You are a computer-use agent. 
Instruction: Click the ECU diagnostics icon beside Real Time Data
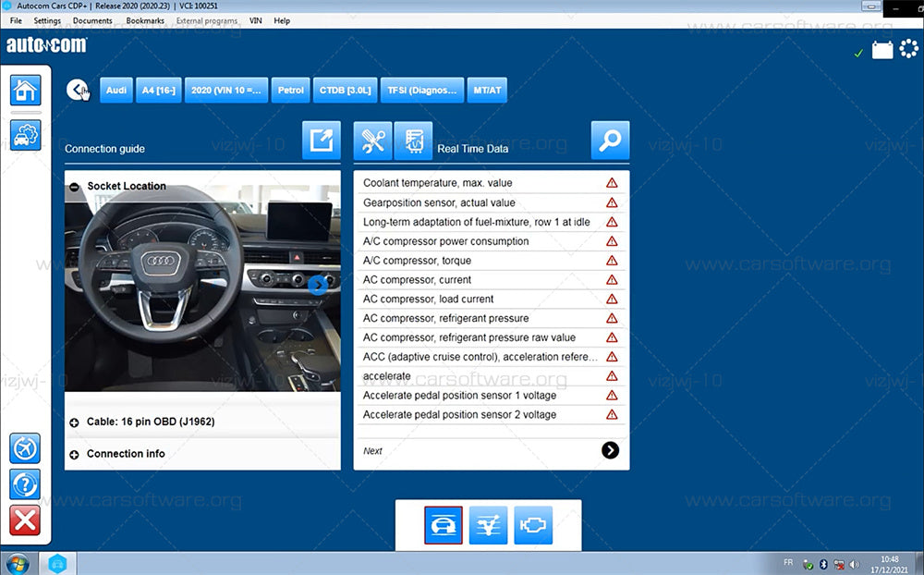coord(413,141)
